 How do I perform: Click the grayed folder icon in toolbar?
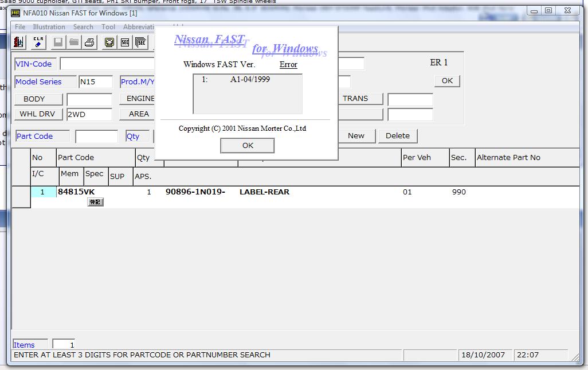click(x=74, y=42)
